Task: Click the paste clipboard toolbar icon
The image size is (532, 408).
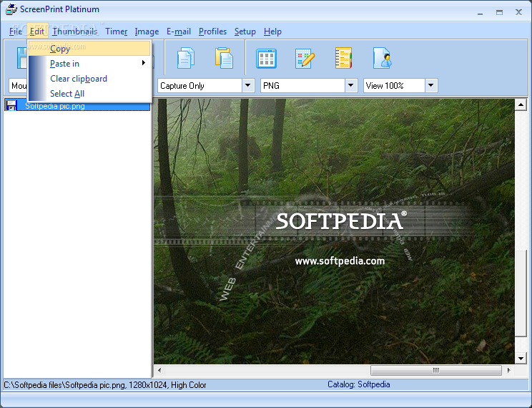Action: click(x=224, y=58)
